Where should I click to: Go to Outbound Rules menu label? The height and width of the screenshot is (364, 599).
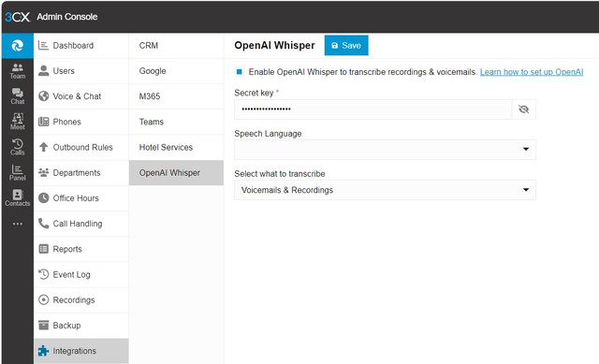point(83,147)
